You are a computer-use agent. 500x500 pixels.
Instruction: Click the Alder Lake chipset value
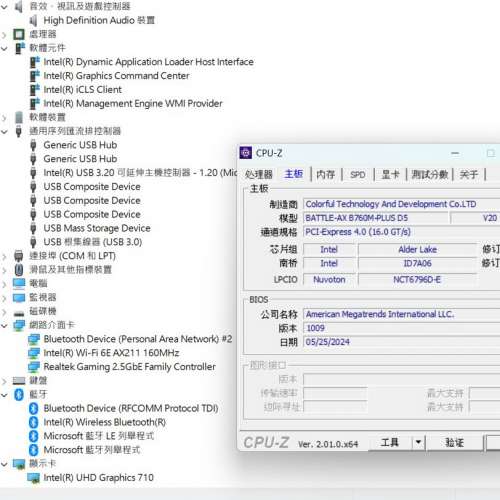point(417,249)
